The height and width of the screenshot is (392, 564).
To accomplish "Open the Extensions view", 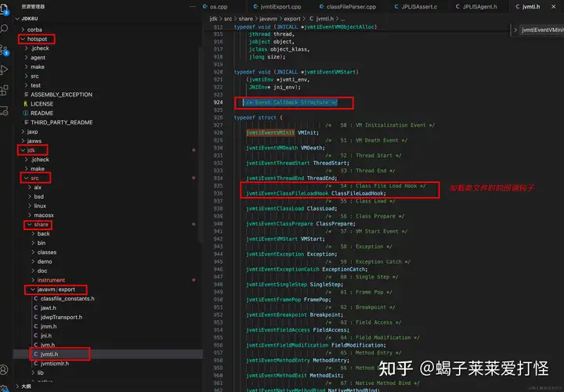I will 4,90.
